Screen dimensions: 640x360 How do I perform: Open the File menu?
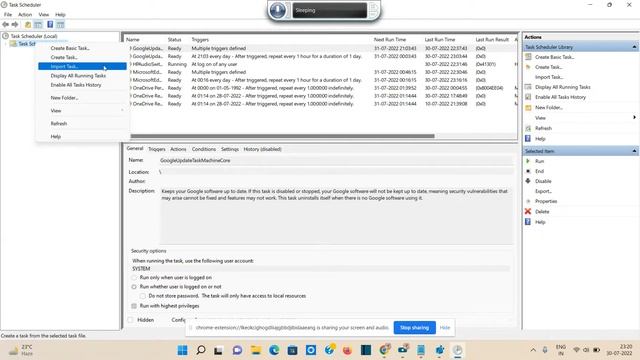tap(8, 15)
